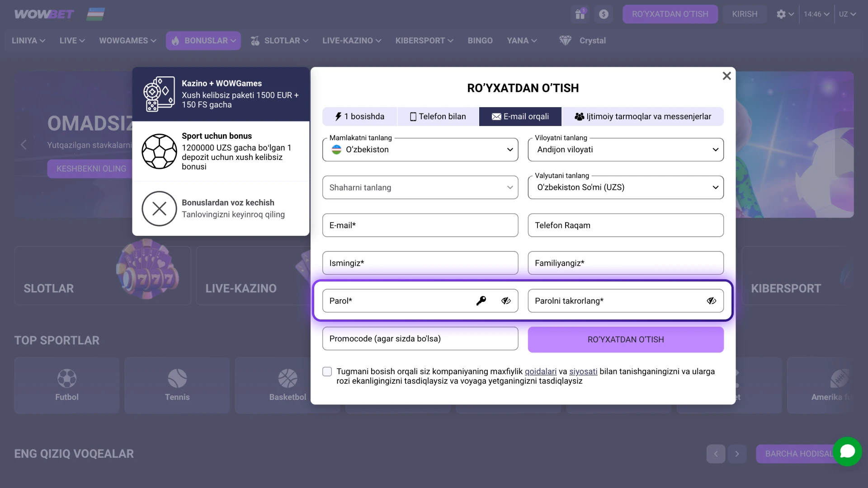Viewport: 868px width, 488px height.
Task: Click the Crystal diamond icon
Action: coord(565,41)
